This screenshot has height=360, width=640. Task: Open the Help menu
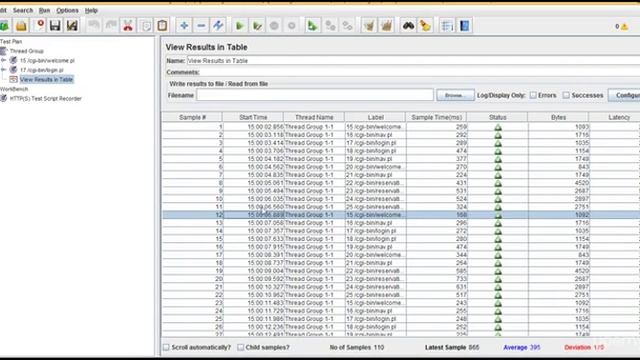[x=91, y=10]
